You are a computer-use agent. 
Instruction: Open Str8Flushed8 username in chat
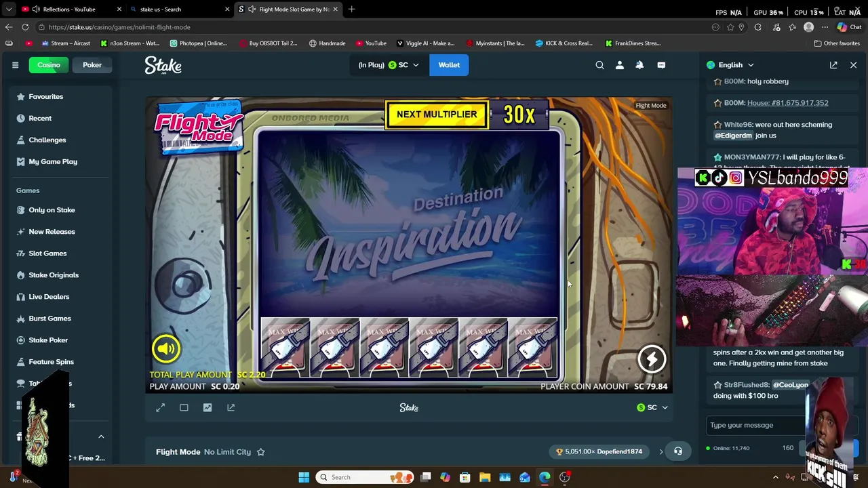(747, 385)
